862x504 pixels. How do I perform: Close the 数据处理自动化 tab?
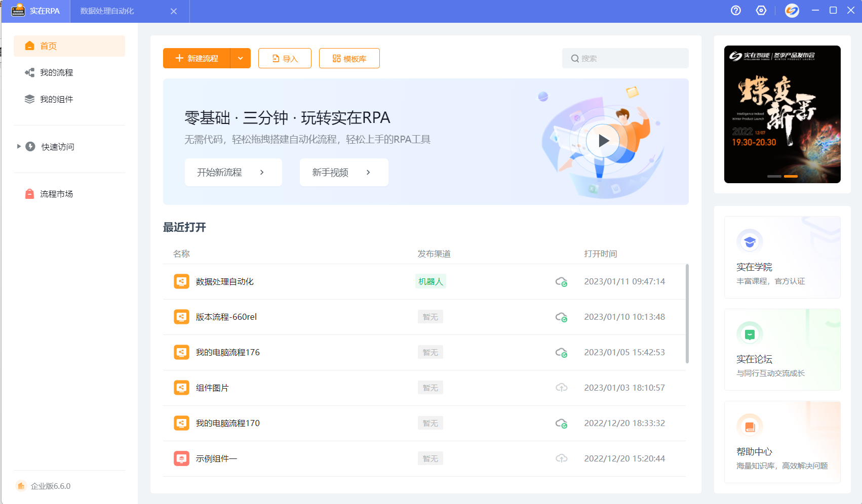pyautogui.click(x=174, y=11)
